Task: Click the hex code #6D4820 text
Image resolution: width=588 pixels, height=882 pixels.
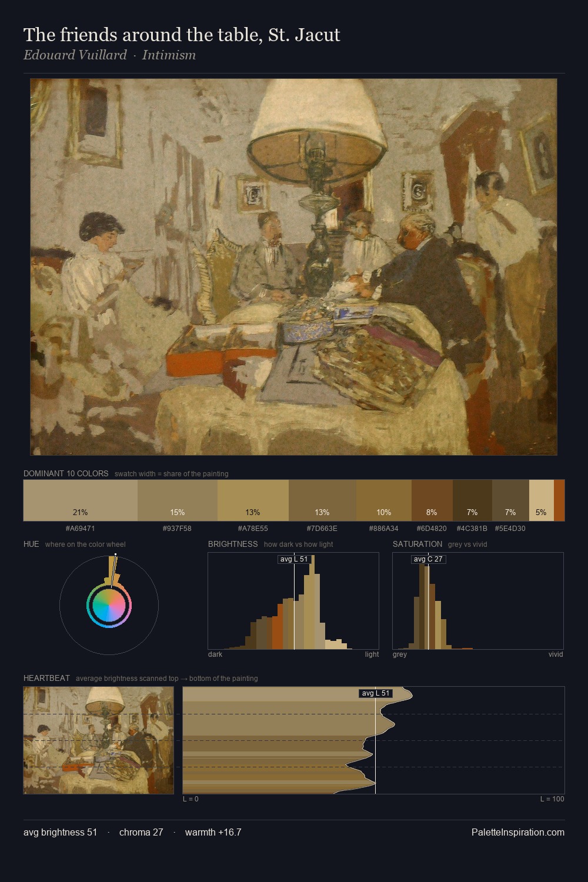Action: click(x=432, y=529)
